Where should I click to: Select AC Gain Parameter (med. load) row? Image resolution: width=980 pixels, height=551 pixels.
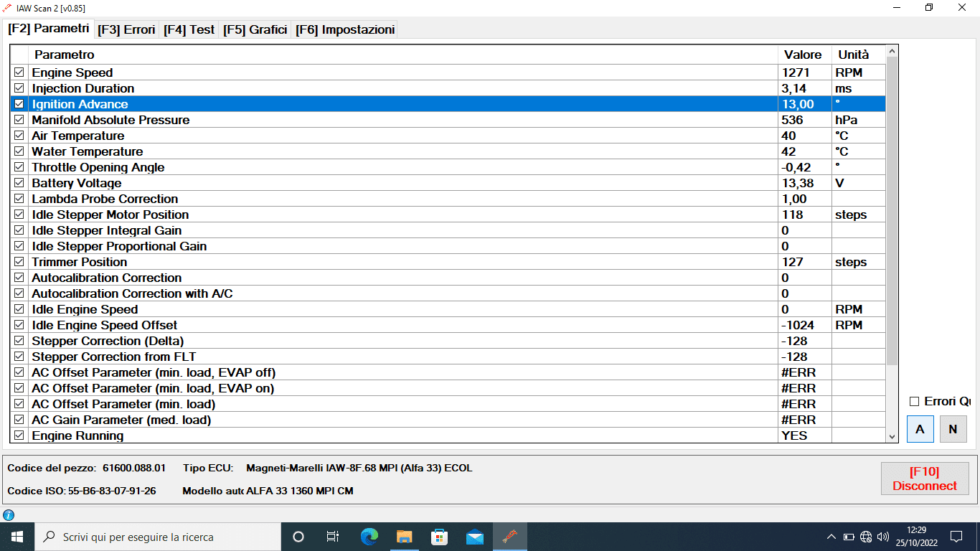pyautogui.click(x=448, y=420)
